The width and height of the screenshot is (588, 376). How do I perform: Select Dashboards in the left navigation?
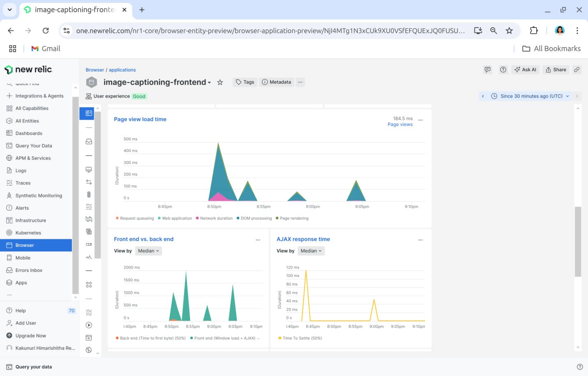coord(29,133)
